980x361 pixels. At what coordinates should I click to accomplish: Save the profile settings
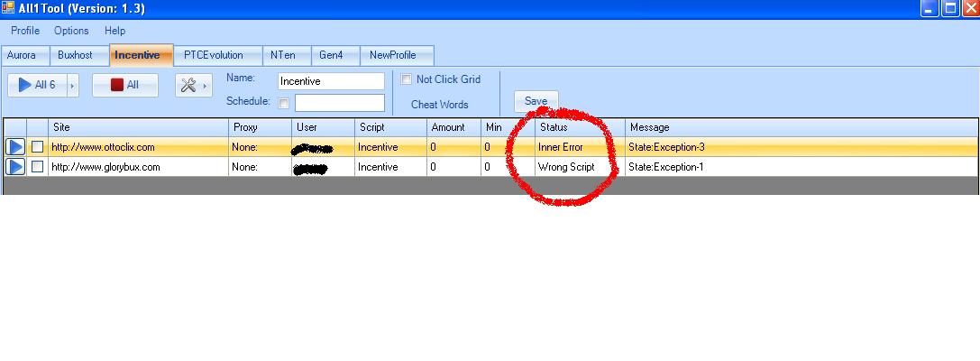[x=536, y=101]
